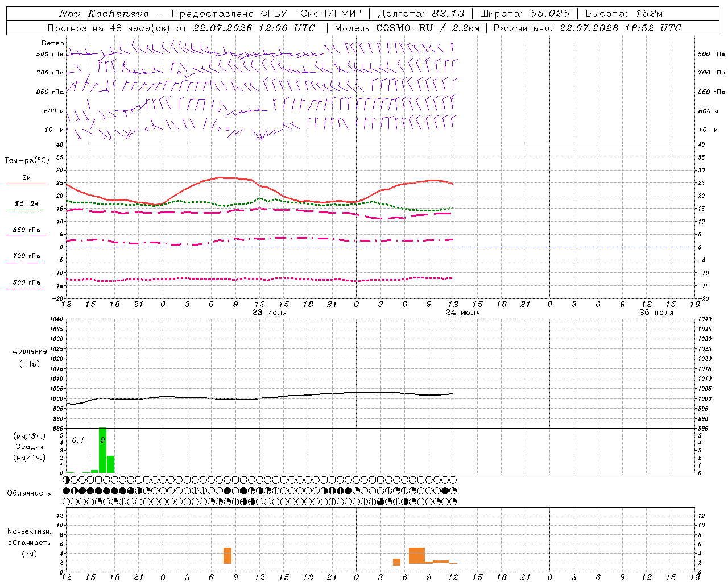
Task: Click the Долгота: 82.13 longitude field
Action: click(x=421, y=14)
